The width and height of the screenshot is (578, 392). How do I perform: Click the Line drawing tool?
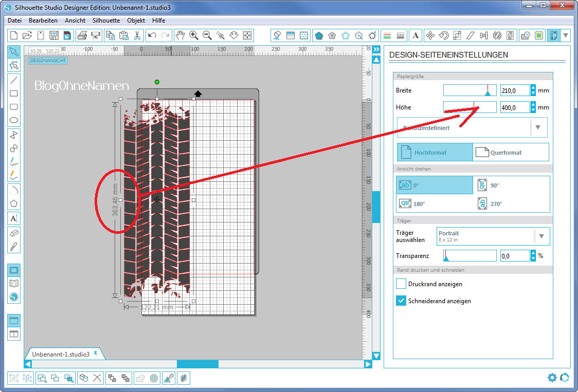tap(14, 80)
